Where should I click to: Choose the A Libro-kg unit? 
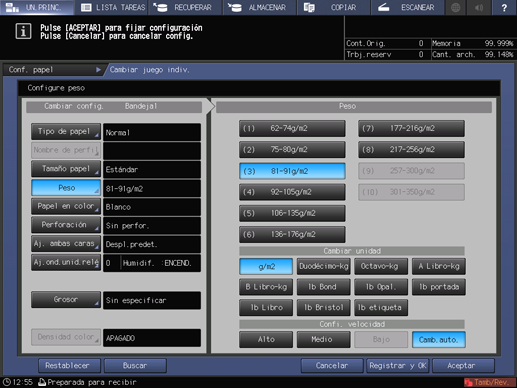pyautogui.click(x=439, y=266)
